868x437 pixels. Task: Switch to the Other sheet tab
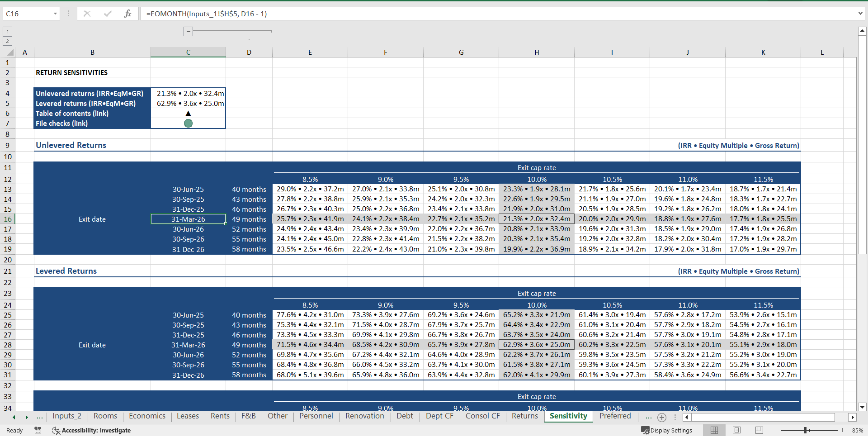click(277, 416)
